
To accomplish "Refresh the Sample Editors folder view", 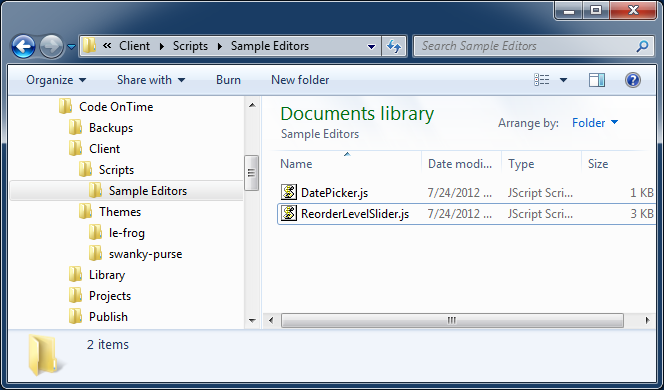I will [x=394, y=46].
